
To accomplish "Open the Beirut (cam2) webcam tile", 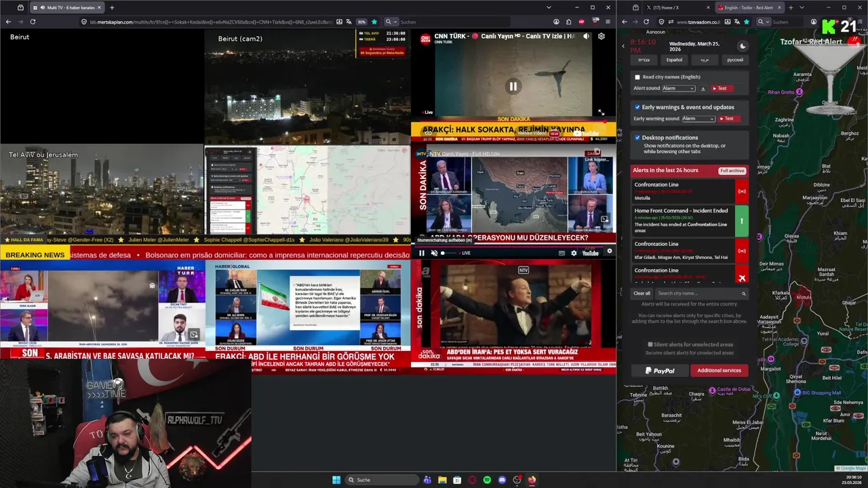I will click(307, 86).
